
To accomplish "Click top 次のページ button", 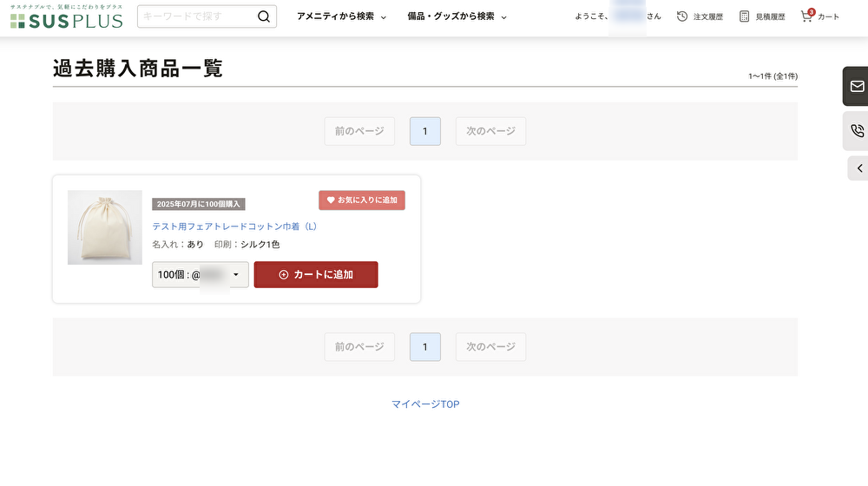I will pos(490,131).
